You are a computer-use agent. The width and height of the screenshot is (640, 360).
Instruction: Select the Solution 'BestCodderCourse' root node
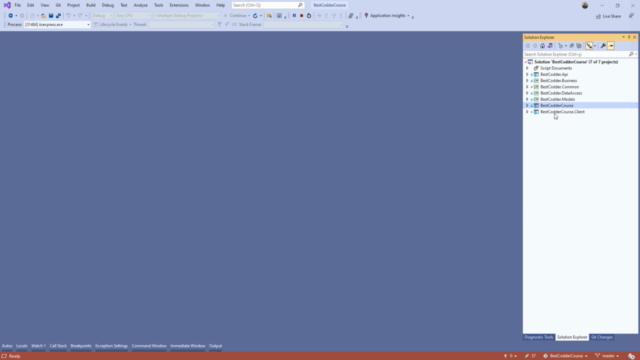click(576, 62)
